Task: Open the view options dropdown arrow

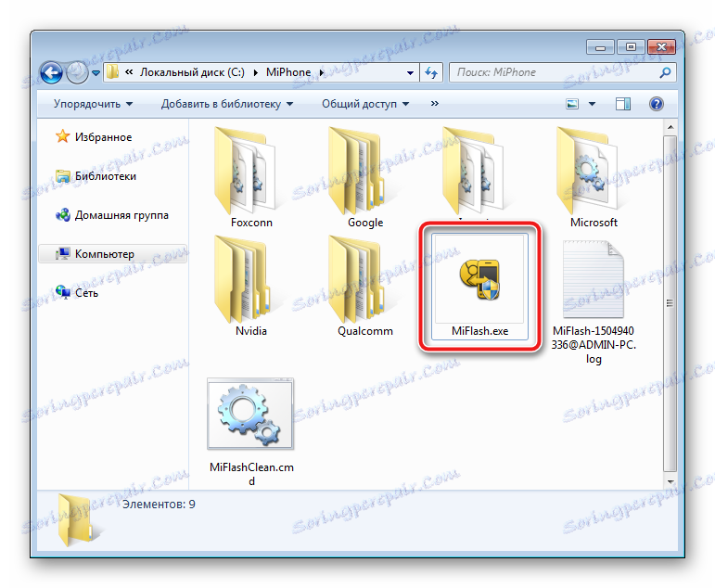Action: coord(592,104)
